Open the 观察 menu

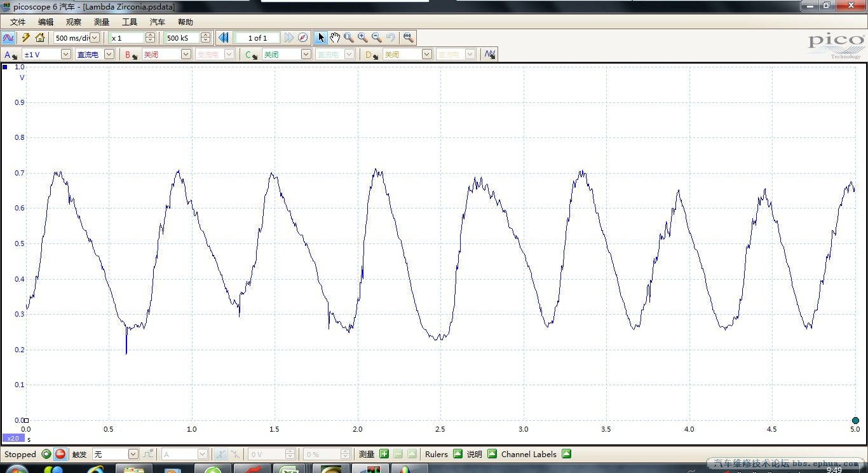[74, 22]
